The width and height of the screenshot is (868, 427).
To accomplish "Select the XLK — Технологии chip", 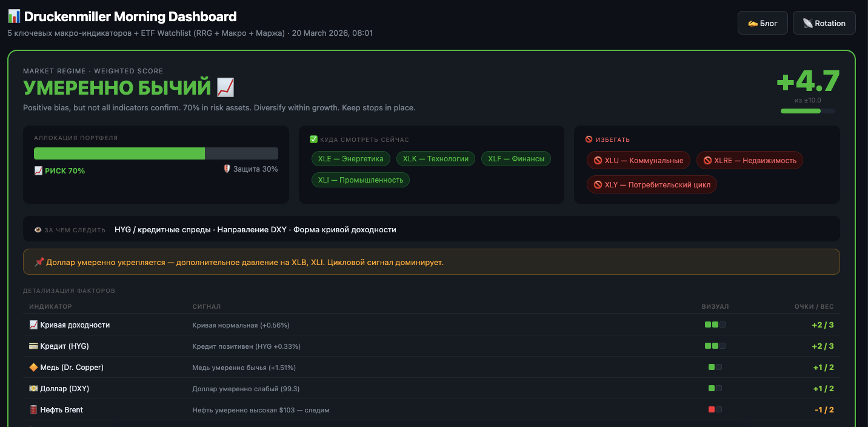I will point(436,159).
